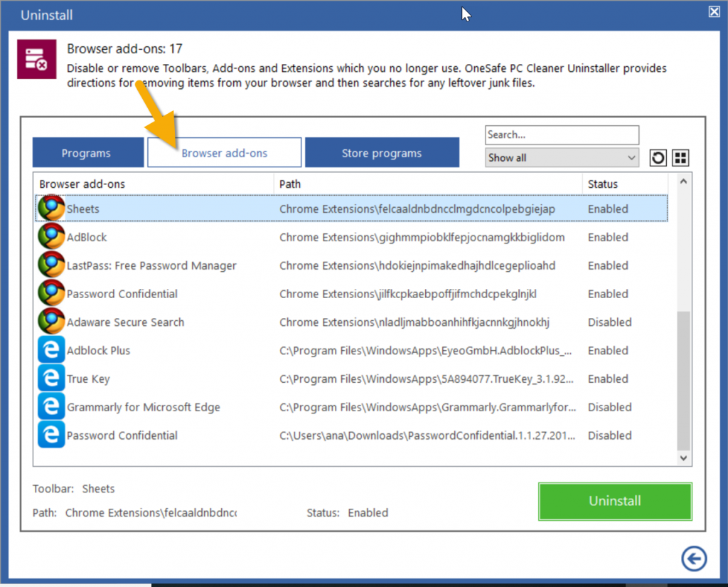Expand the Status column sort options

click(602, 184)
